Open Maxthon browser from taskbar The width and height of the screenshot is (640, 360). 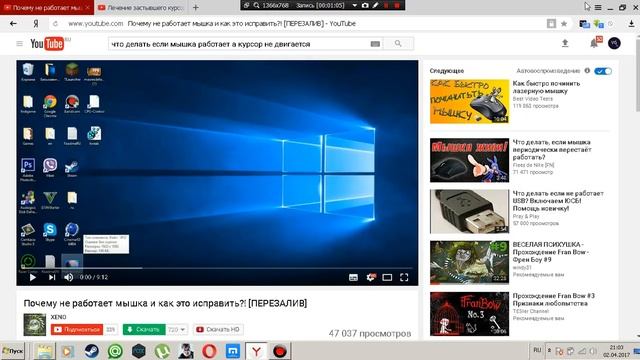233,351
